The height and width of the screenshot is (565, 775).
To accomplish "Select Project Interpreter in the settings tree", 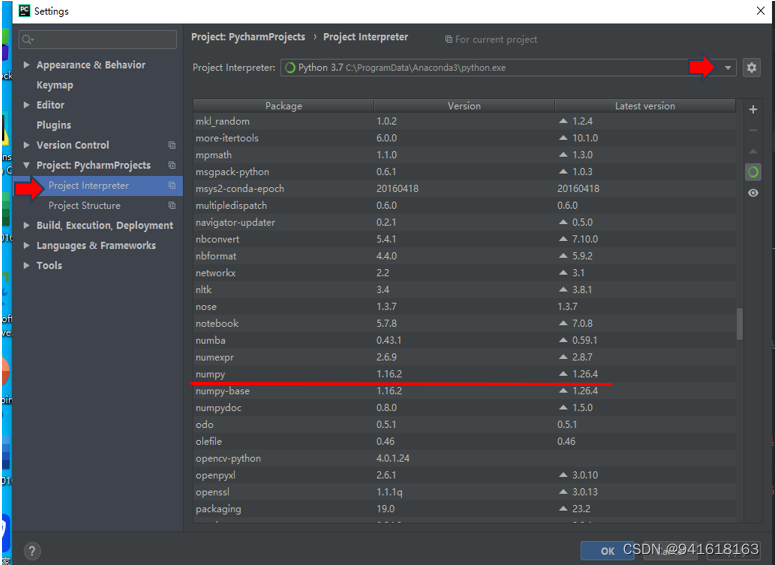I will pyautogui.click(x=98, y=185).
